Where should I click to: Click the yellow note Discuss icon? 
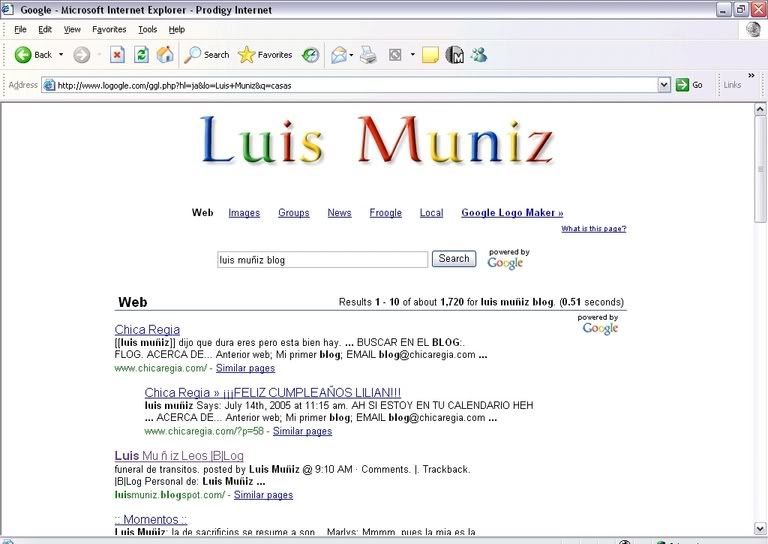pos(430,55)
